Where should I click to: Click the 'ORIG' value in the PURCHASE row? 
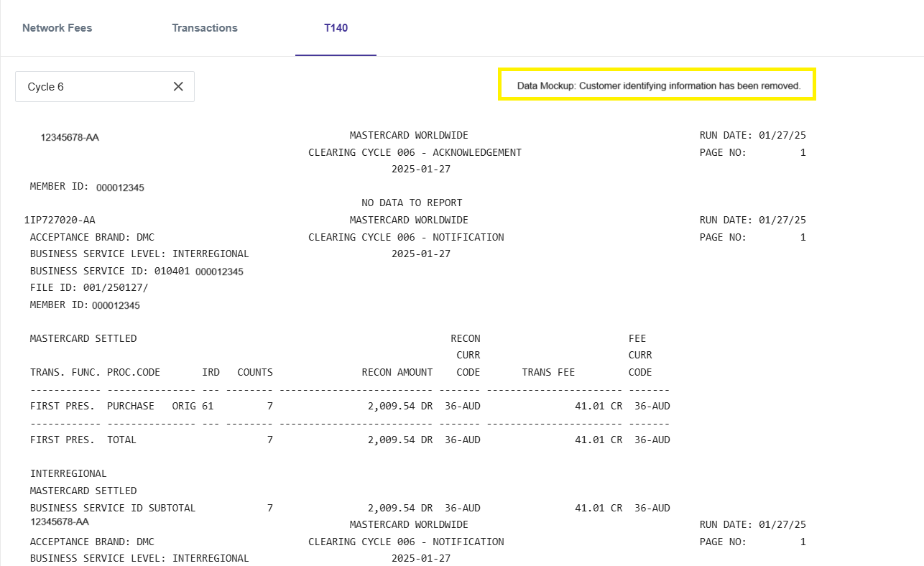184,406
